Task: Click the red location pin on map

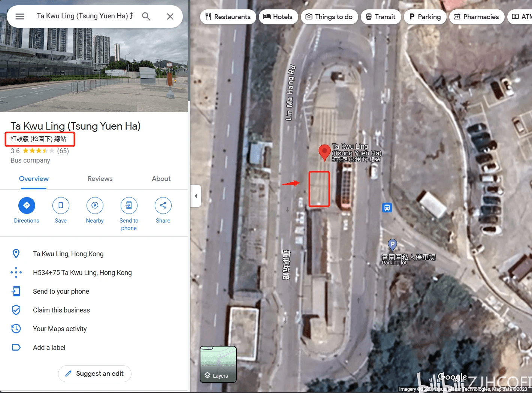Action: tap(324, 152)
